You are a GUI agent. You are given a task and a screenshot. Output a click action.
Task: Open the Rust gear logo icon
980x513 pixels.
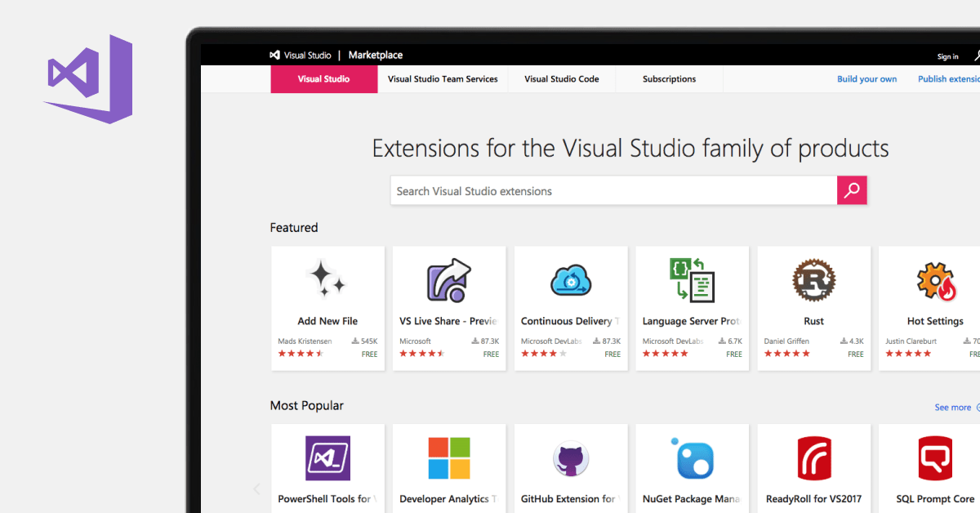pyautogui.click(x=813, y=280)
